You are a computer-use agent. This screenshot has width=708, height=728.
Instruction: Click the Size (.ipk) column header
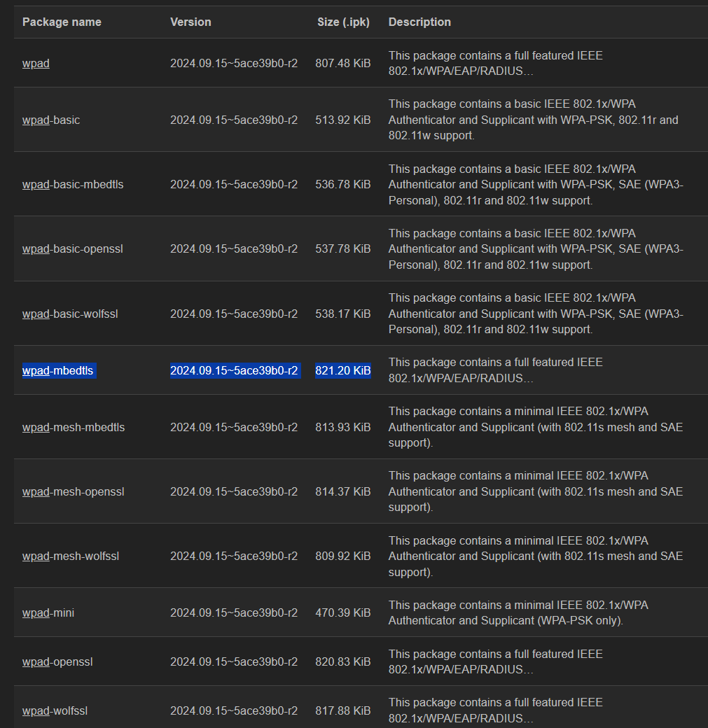tap(343, 22)
